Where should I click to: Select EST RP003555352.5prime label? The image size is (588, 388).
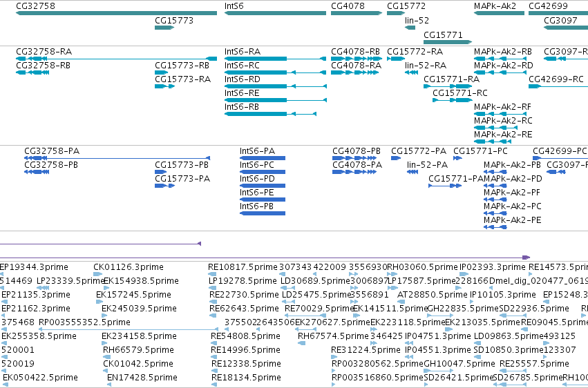point(84,322)
